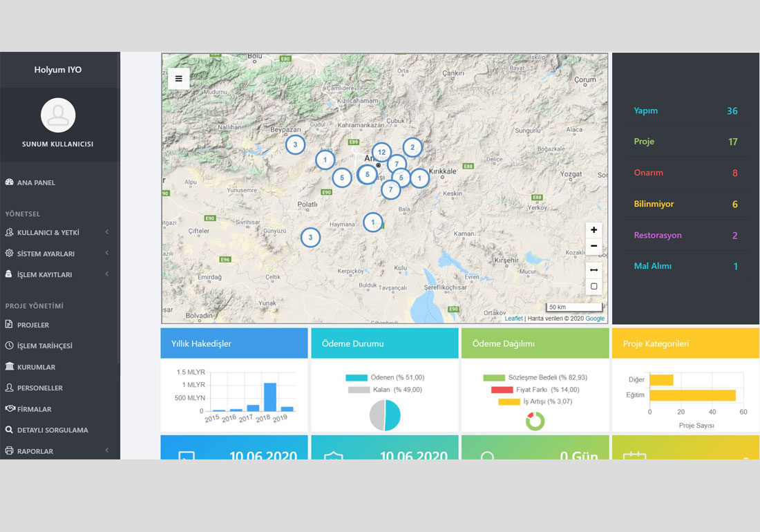Click the İş Artışı yellow legend swatch
The width and height of the screenshot is (760, 532).
click(x=509, y=401)
